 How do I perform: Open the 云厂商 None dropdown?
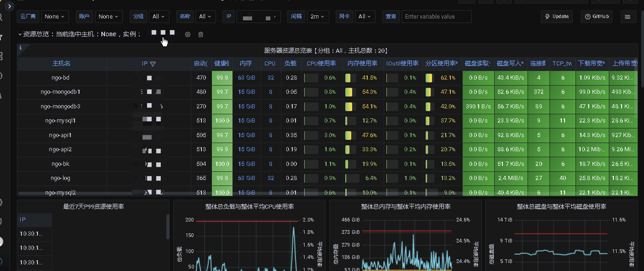(55, 17)
